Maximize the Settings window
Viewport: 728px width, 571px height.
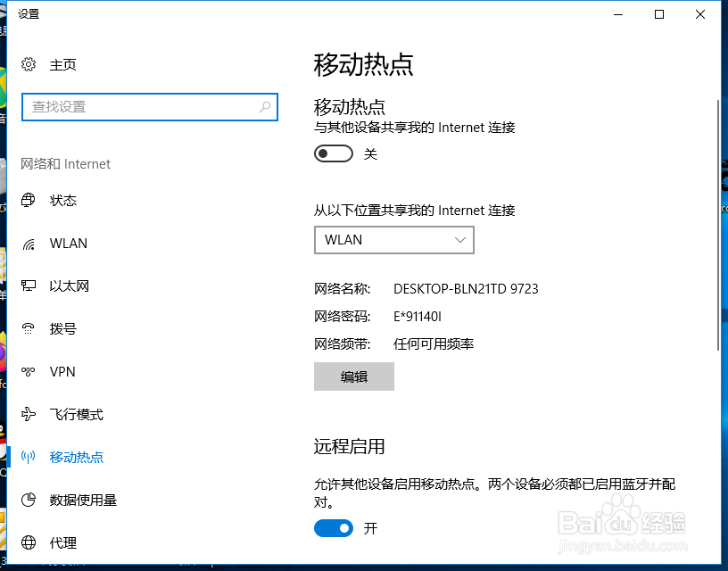(x=658, y=14)
